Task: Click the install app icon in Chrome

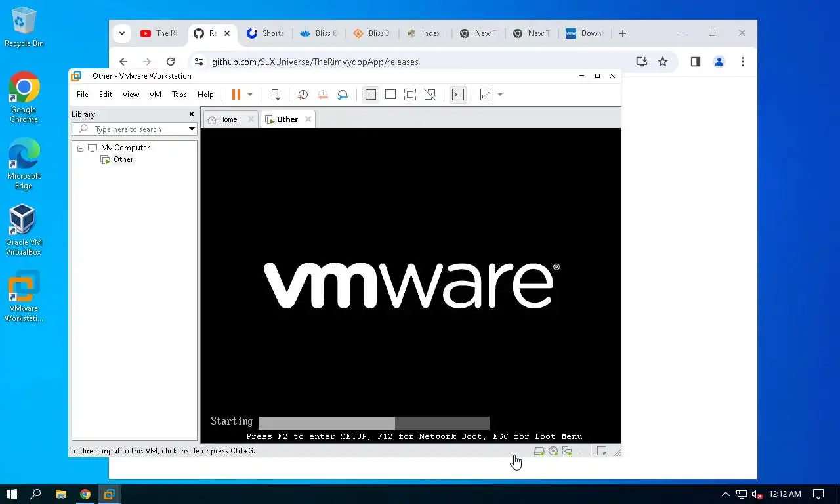Action: [642, 62]
